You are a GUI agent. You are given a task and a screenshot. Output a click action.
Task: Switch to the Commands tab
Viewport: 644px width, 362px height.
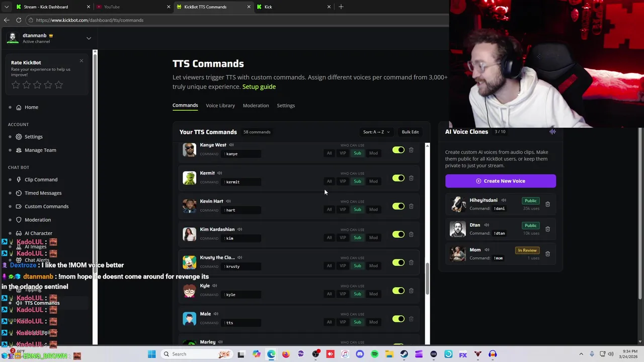[x=185, y=106]
